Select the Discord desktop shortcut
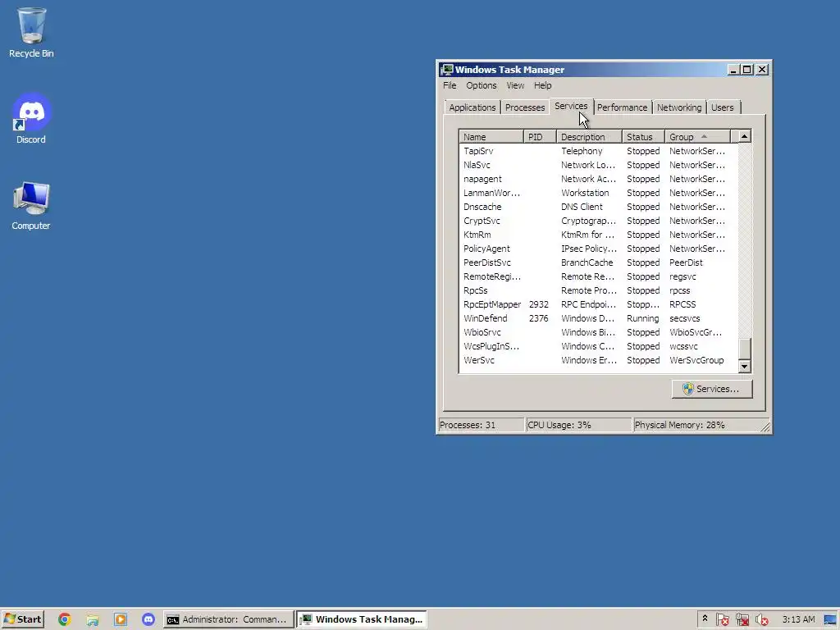 pos(31,118)
